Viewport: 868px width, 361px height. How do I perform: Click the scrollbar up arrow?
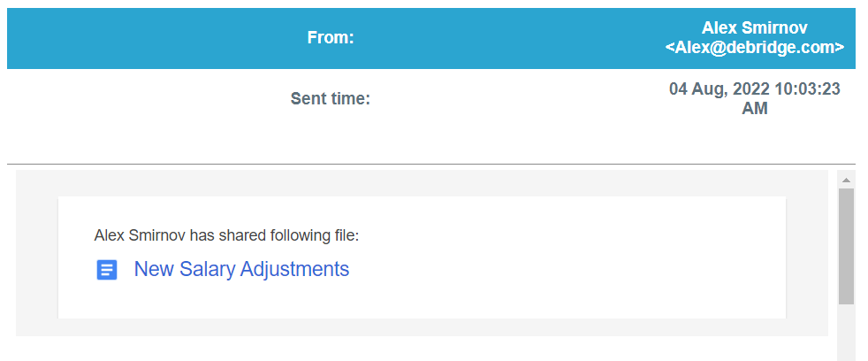pos(846,180)
